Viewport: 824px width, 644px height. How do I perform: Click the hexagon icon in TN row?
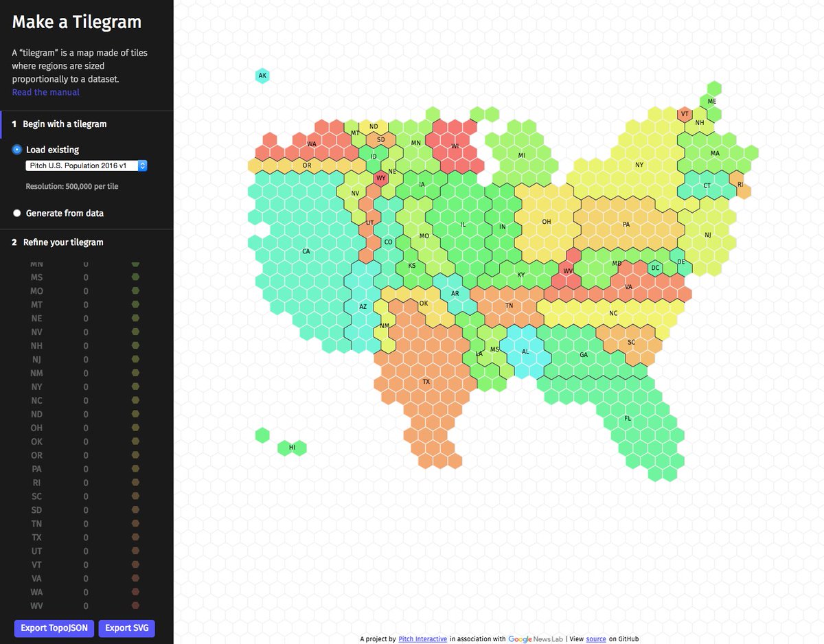coord(135,524)
